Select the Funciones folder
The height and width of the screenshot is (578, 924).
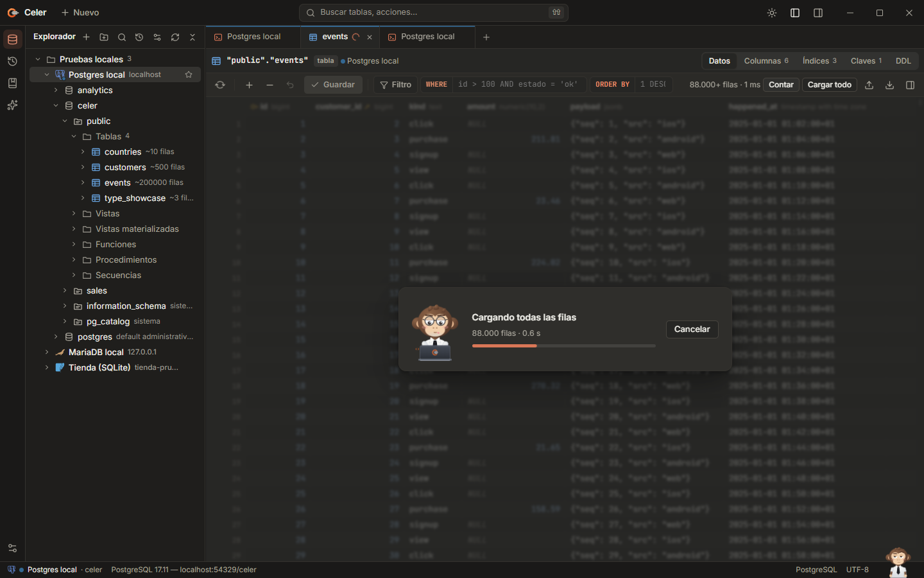coord(116,244)
